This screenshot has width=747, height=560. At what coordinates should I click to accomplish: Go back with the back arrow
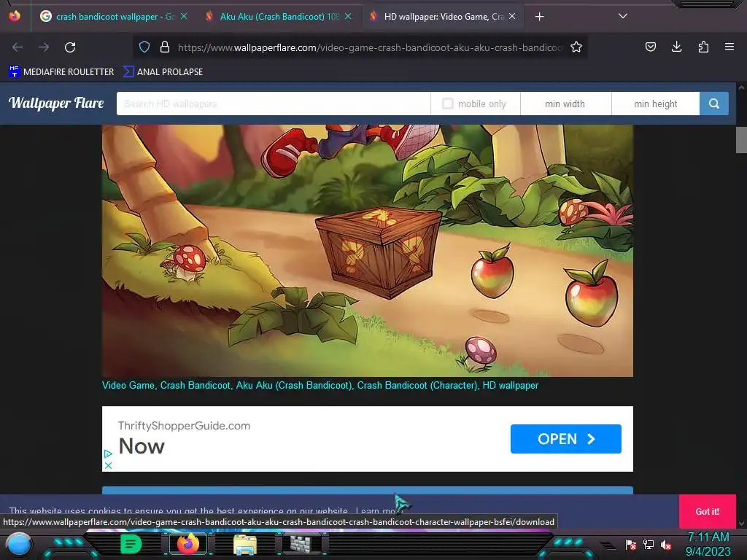(18, 47)
